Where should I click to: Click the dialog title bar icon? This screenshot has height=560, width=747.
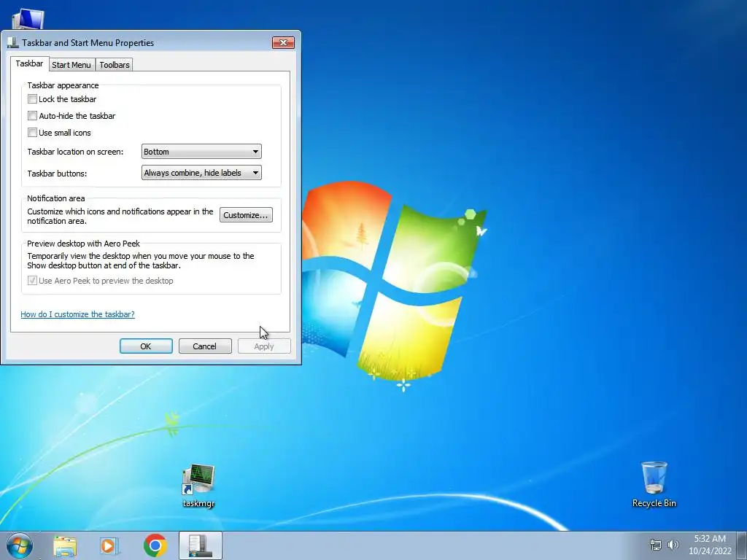[13, 43]
